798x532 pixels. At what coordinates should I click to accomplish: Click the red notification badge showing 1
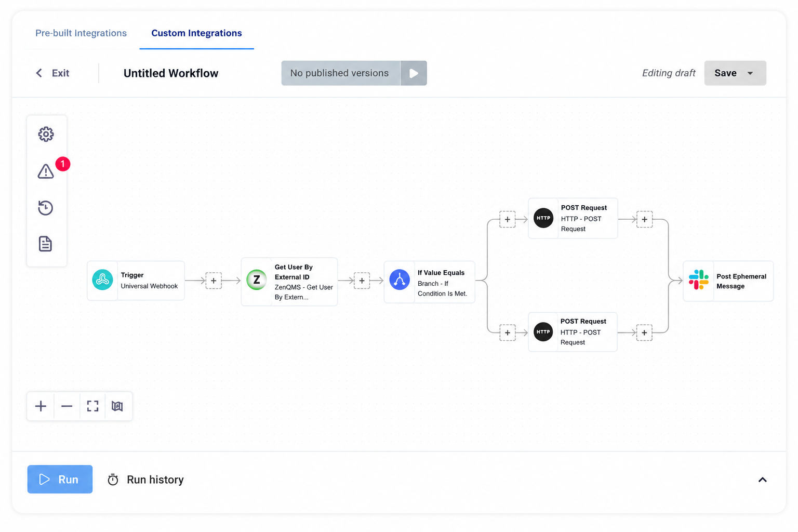(63, 164)
